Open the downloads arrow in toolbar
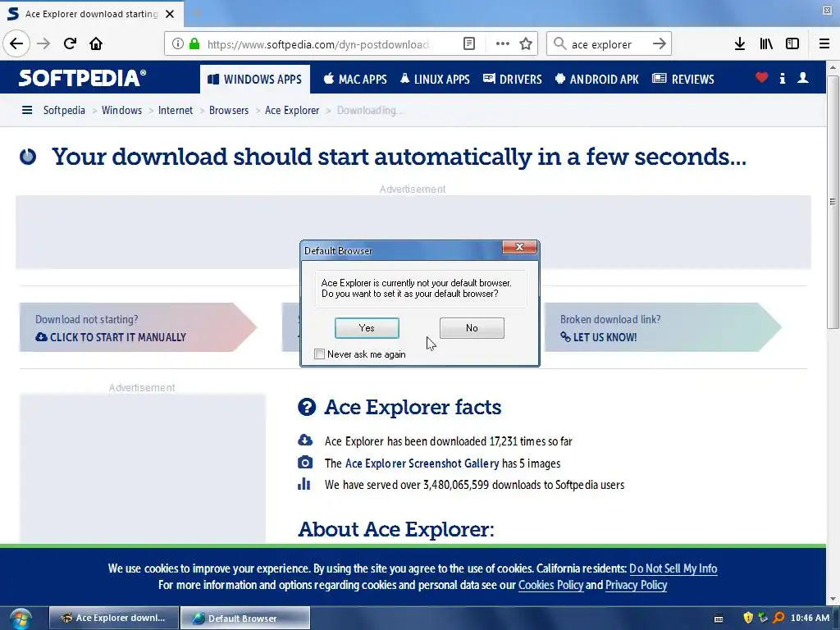Image resolution: width=840 pixels, height=630 pixels. [740, 43]
